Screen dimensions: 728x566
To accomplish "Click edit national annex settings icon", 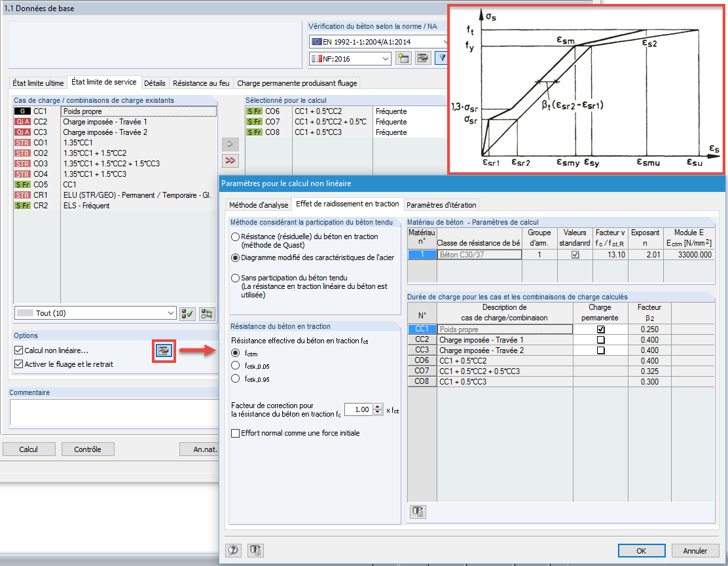I will pyautogui.click(x=422, y=58).
